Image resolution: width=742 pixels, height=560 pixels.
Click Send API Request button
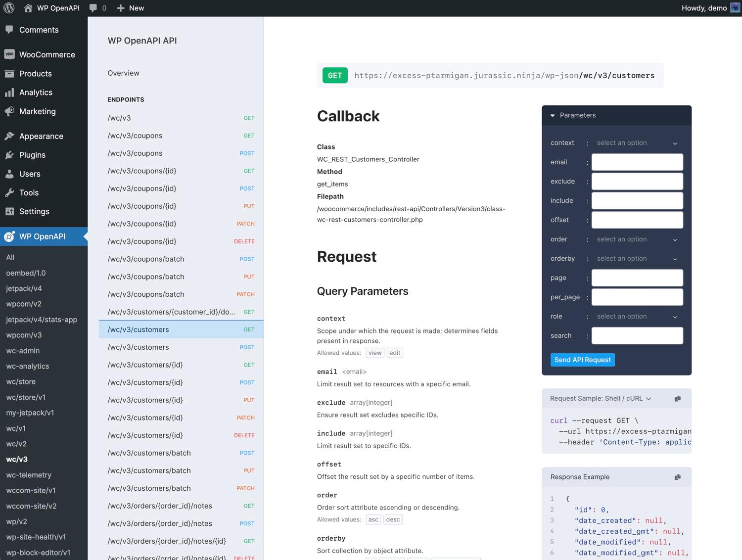(x=582, y=360)
